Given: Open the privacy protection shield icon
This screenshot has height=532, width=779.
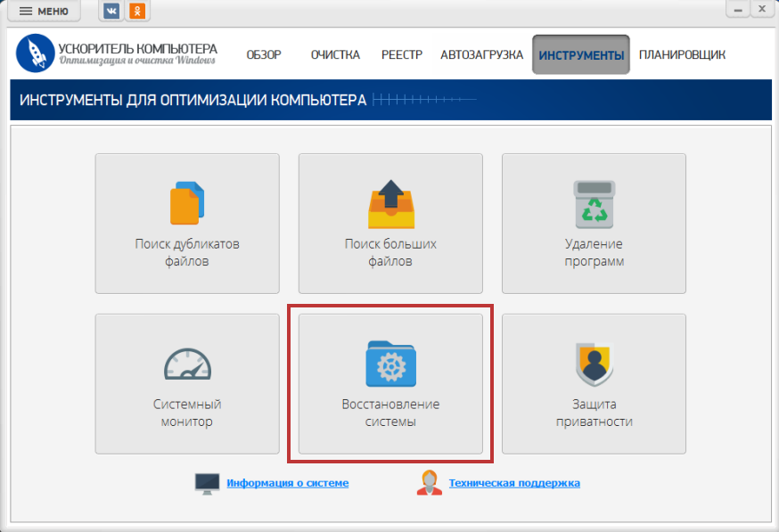Looking at the screenshot, I should [x=594, y=364].
